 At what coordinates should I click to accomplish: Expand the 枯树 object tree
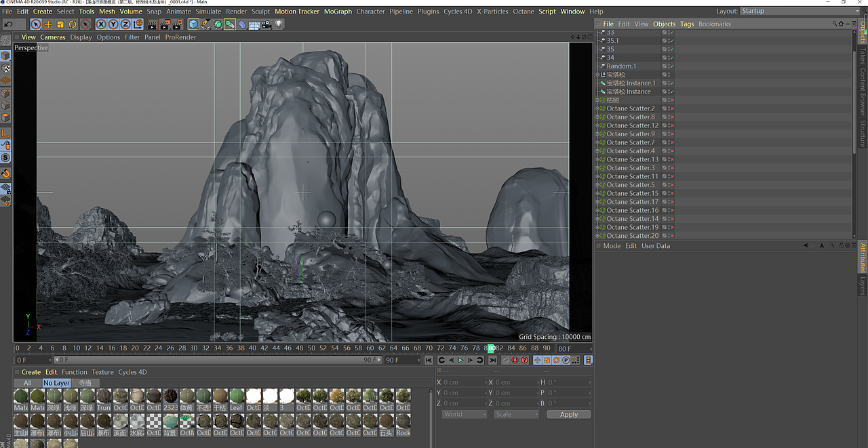[597, 100]
